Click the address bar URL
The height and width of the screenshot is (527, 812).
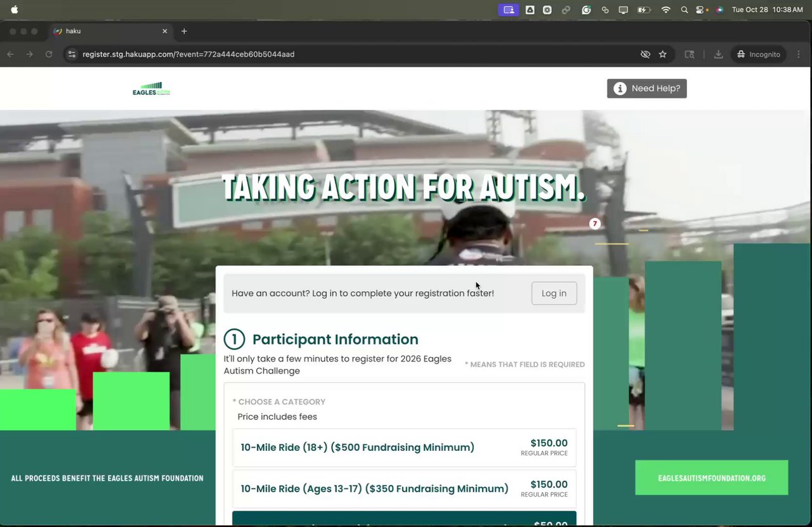point(188,55)
